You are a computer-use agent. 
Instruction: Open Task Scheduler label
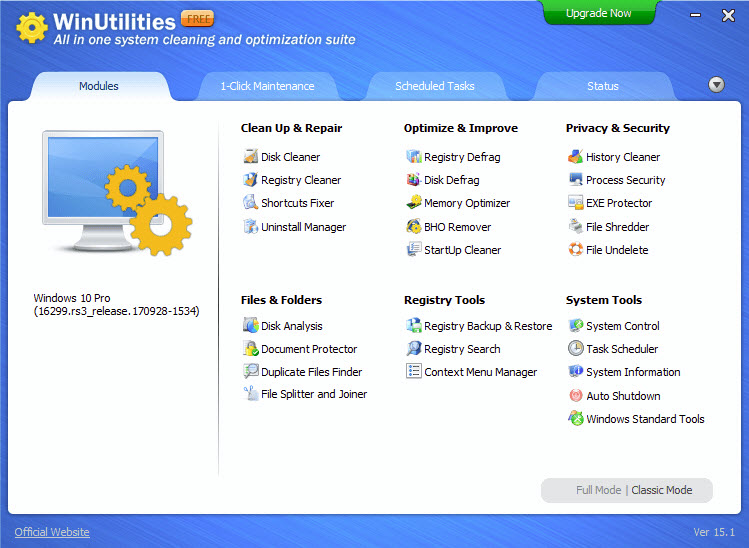point(622,349)
